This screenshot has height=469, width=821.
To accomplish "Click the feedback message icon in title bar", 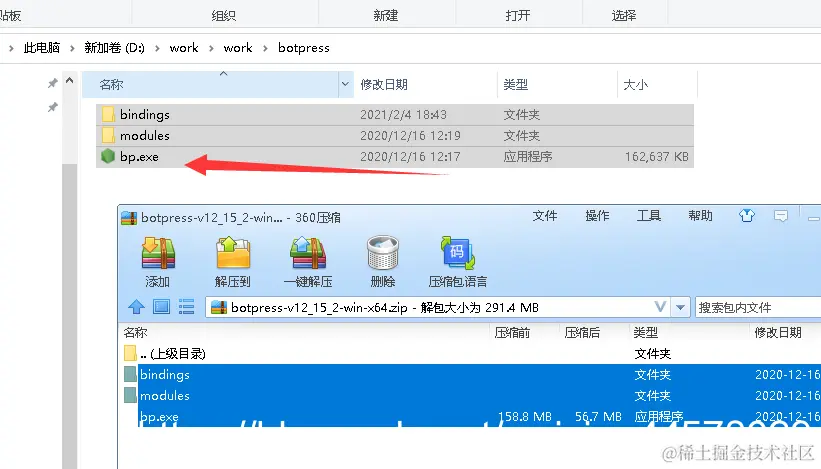I will pyautogui.click(x=781, y=216).
